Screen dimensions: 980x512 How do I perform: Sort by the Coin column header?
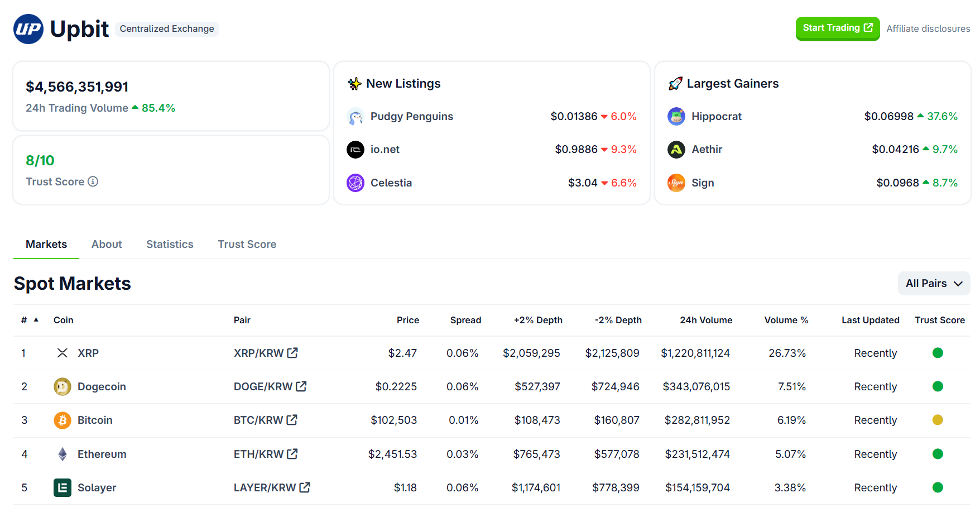pyautogui.click(x=64, y=320)
